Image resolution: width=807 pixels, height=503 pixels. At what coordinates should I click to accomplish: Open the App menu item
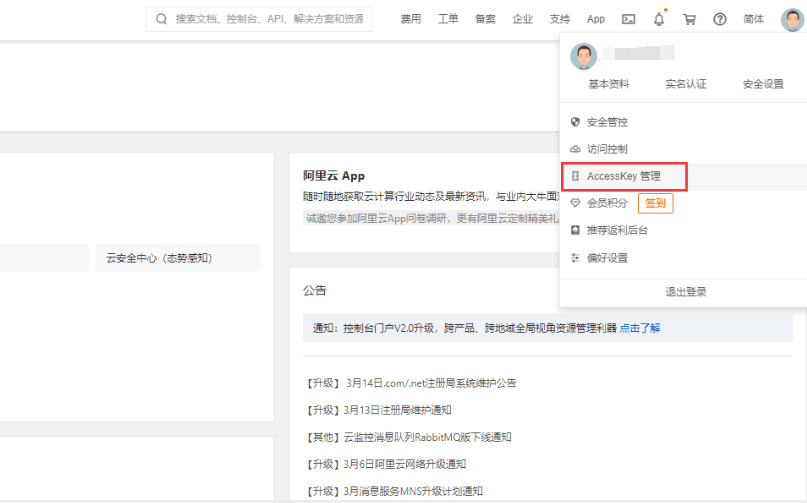click(595, 19)
